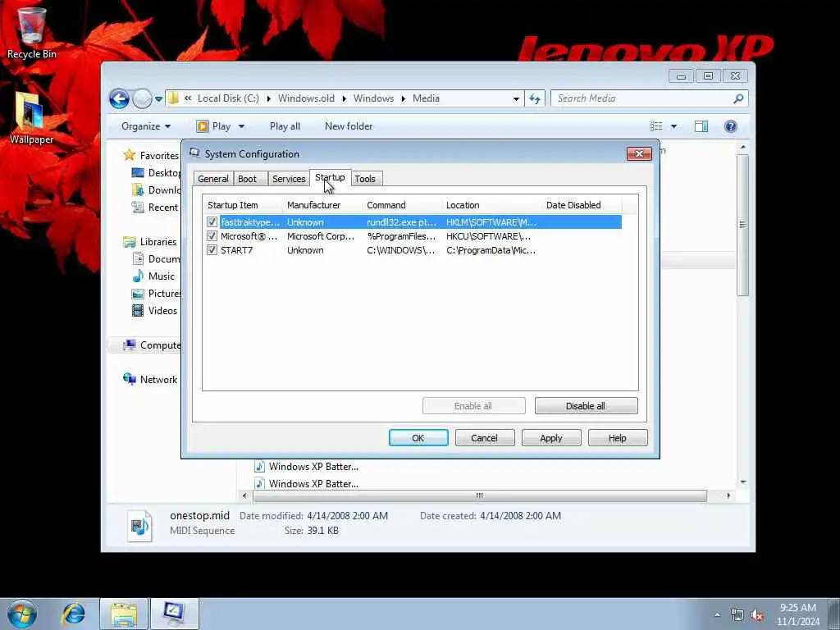
Task: Switch to the Services tab
Action: click(x=289, y=179)
